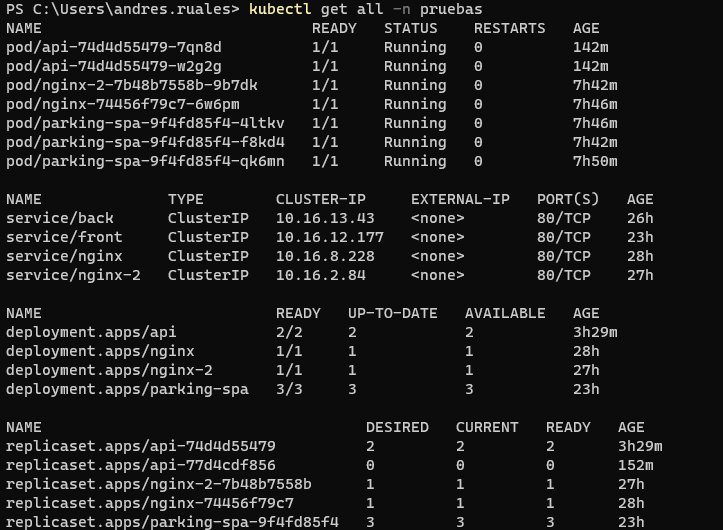The width and height of the screenshot is (723, 530).
Task: Click pod/api-74d4d55479-w2g2g entry
Action: click(113, 66)
